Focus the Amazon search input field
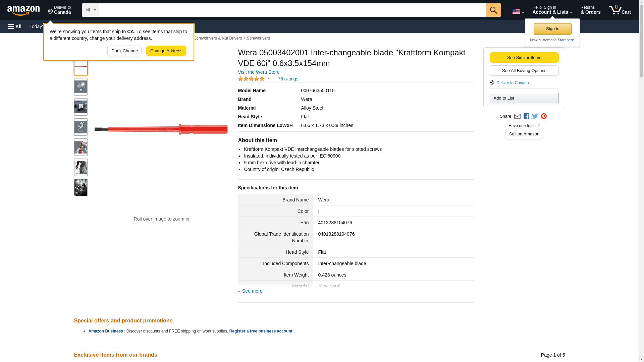This screenshot has height=362, width=644. (x=292, y=10)
